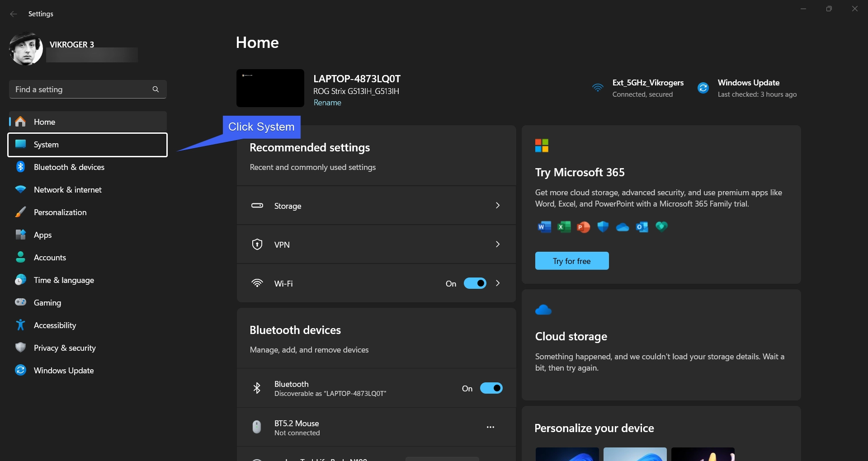
Task: Go to Time & language settings
Action: 88,280
